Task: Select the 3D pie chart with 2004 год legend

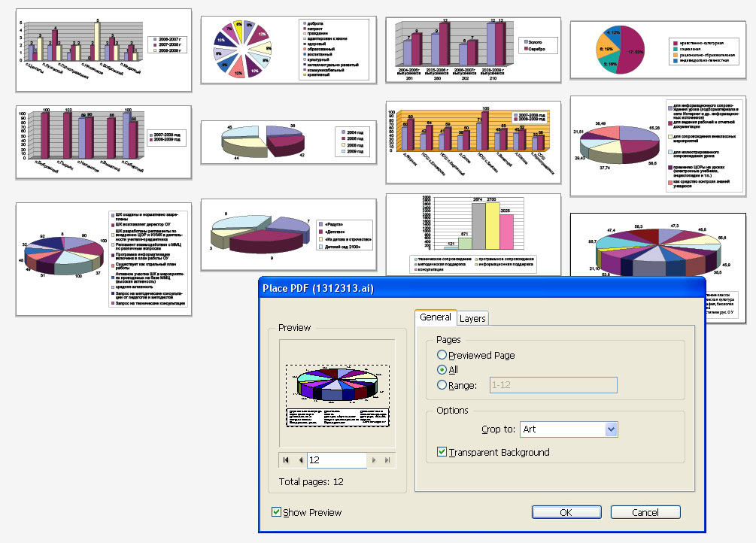Action: pyautogui.click(x=288, y=142)
